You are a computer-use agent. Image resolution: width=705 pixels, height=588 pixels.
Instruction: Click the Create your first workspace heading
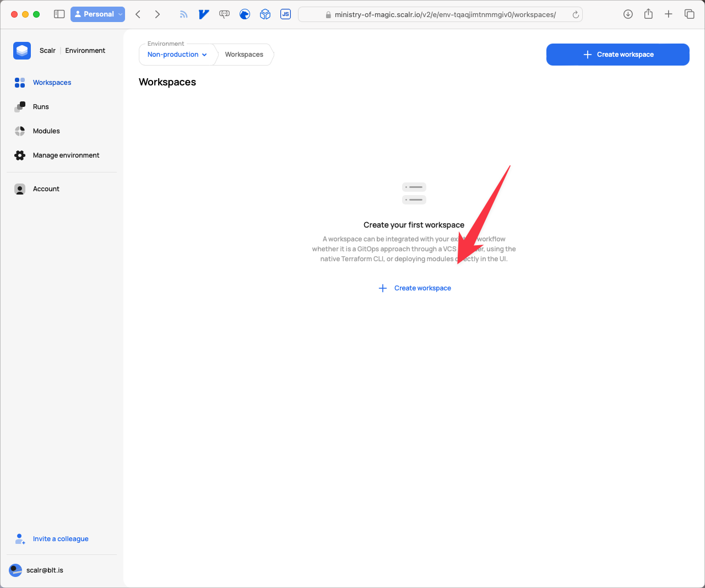[x=414, y=225]
